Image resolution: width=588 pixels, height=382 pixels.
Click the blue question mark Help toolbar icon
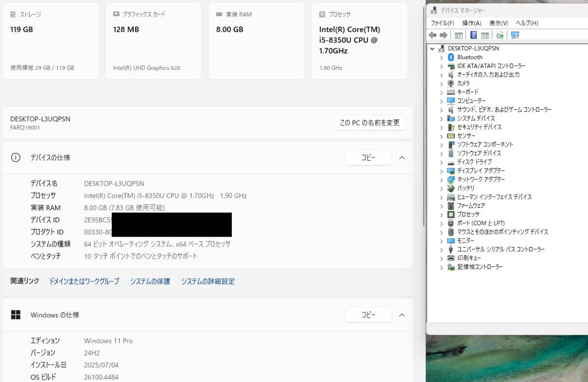click(473, 35)
